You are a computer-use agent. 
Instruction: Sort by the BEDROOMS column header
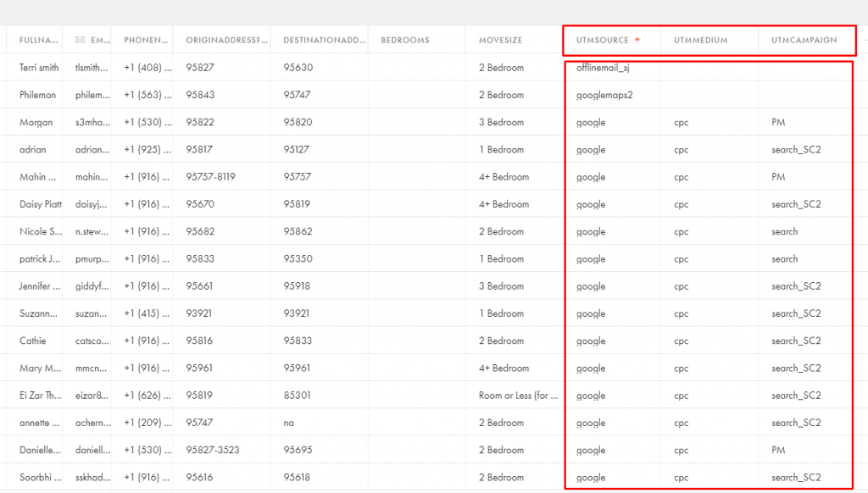pos(407,39)
